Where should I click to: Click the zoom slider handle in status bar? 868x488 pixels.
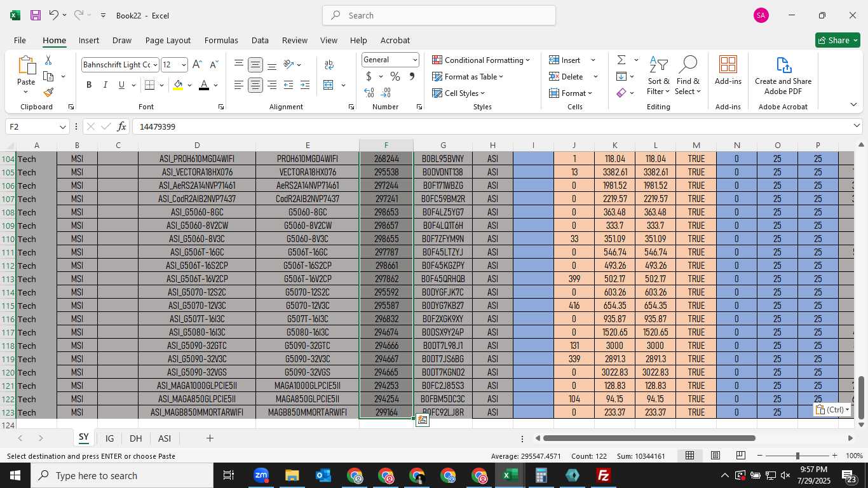(797, 456)
